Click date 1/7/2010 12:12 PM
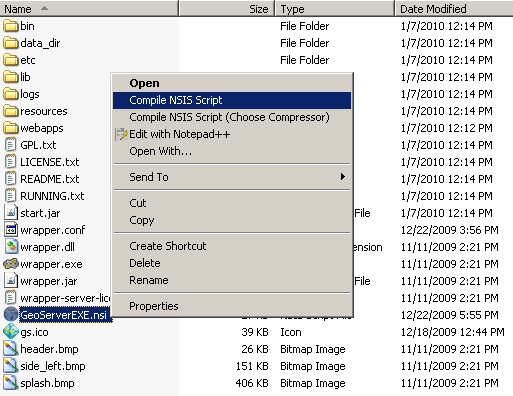This screenshot has height=396, width=513. click(447, 128)
